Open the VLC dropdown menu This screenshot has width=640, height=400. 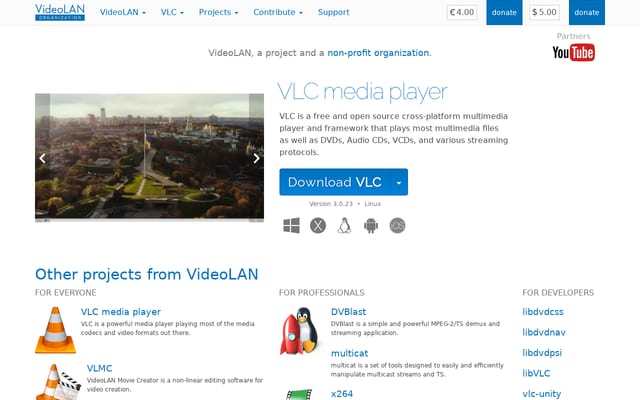(172, 12)
